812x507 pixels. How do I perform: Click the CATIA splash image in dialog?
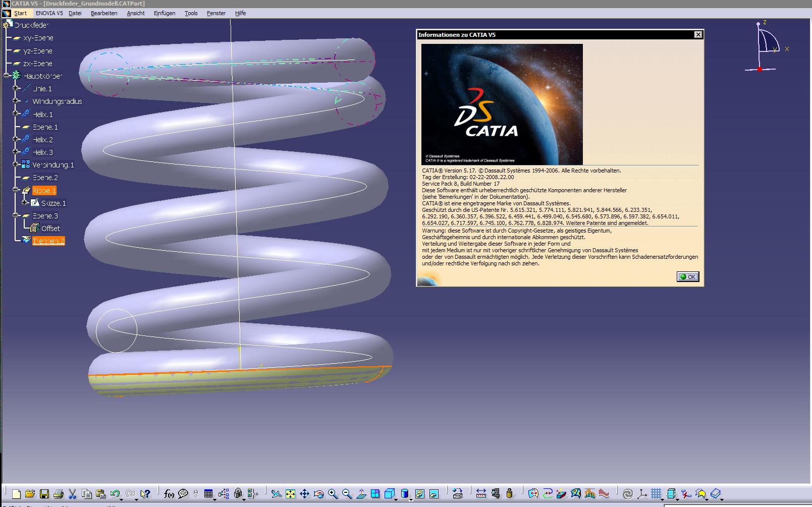(x=502, y=104)
